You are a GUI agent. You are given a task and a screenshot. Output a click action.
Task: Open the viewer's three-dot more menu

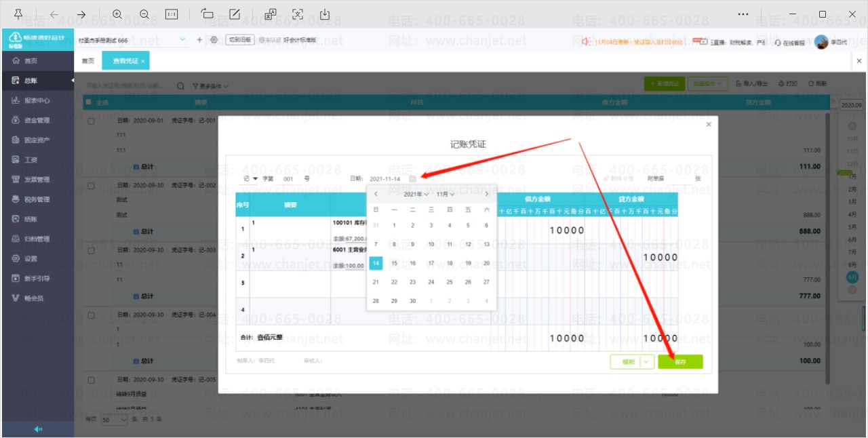click(743, 14)
